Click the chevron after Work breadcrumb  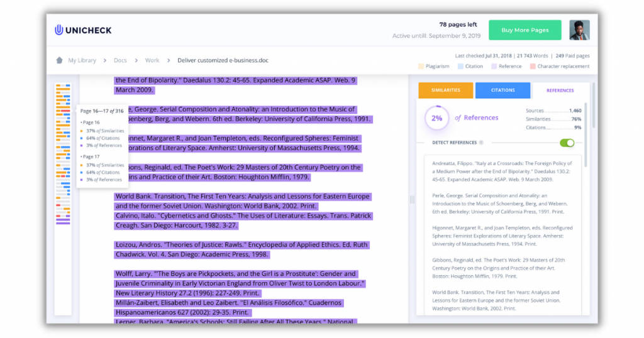point(169,60)
